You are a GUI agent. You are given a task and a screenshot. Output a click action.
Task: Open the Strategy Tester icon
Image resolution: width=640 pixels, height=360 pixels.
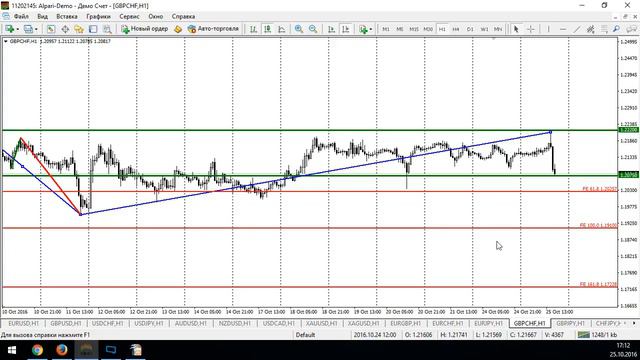click(107, 29)
